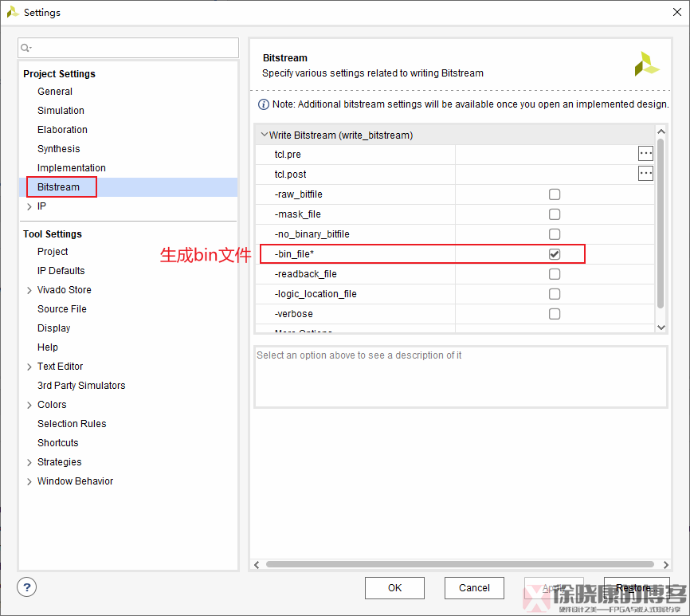This screenshot has height=616, width=690.
Task: Open browse button for tcl.pre
Action: pyautogui.click(x=645, y=154)
